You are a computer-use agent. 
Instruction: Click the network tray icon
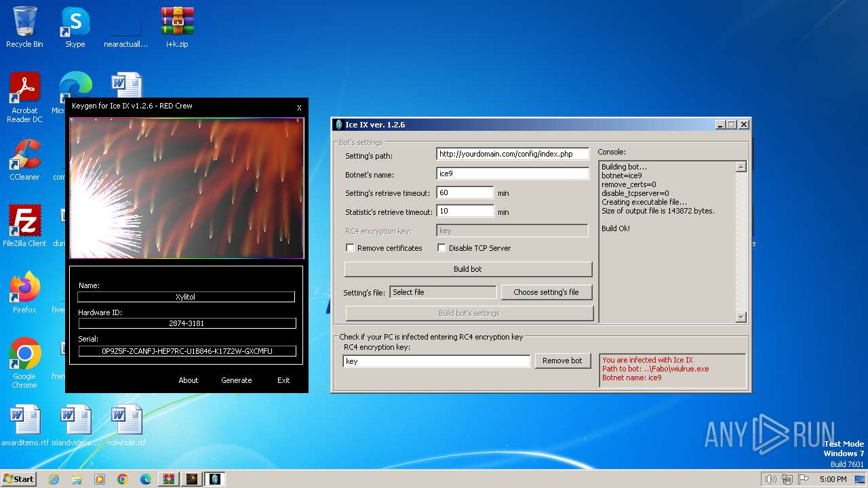coord(787,479)
